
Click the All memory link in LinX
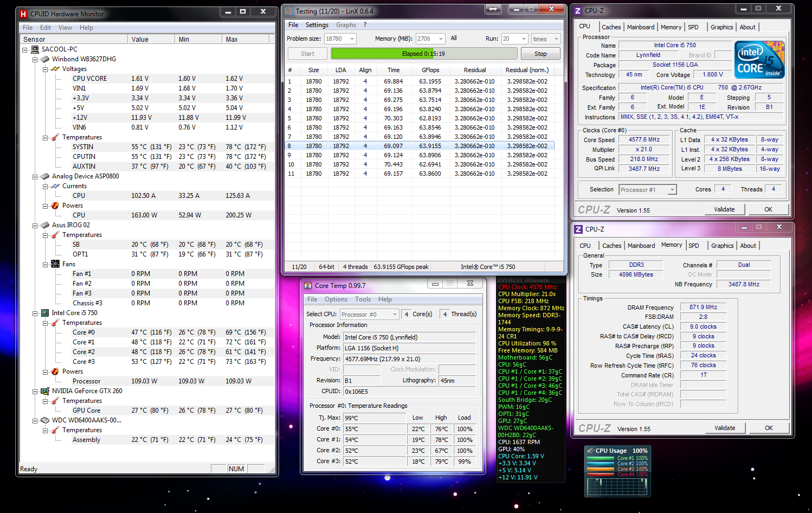tap(454, 39)
